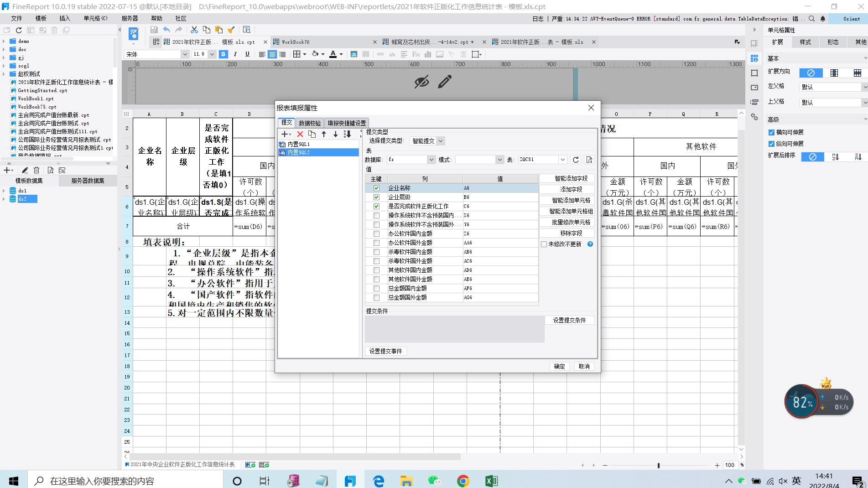
Task: Switch to 数据校验 tab
Action: click(310, 123)
